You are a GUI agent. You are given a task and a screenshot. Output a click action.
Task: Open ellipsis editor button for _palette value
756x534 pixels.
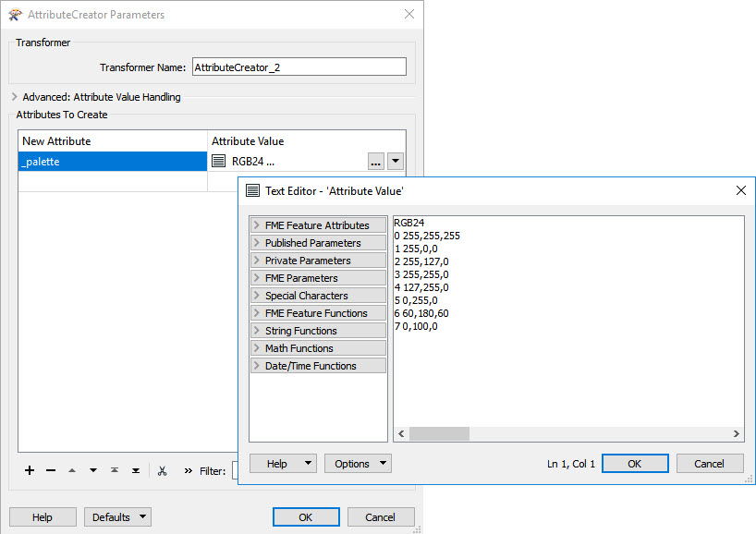[x=375, y=162]
